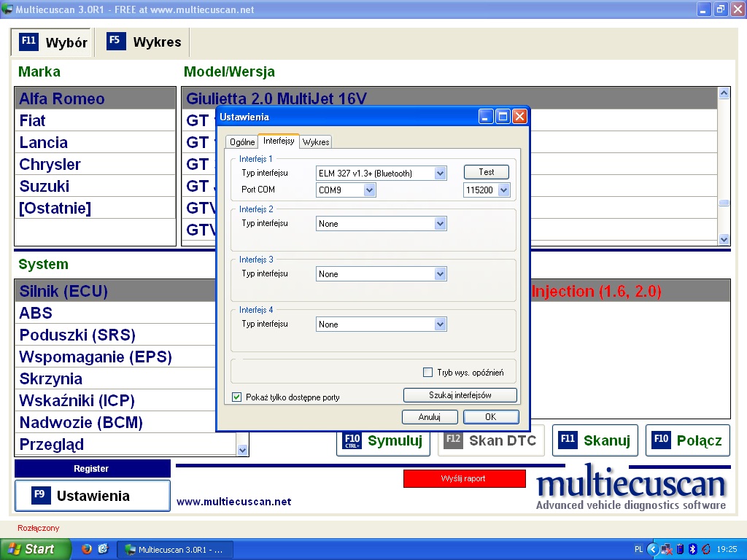Select Suzuki in Marka list
The height and width of the screenshot is (560, 747).
pos(96,186)
